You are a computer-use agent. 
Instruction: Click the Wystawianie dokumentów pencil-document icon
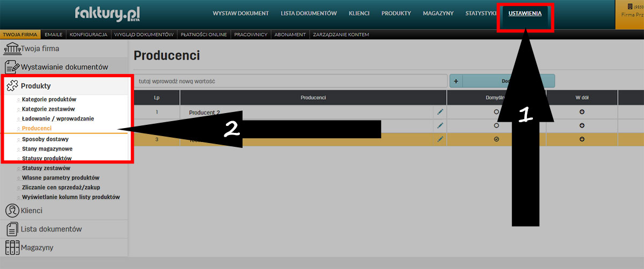(x=12, y=67)
